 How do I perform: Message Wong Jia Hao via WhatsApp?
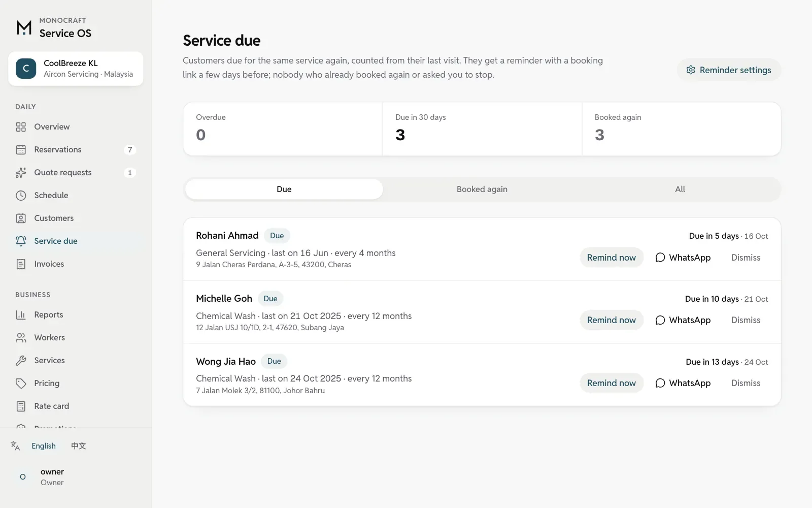(x=683, y=383)
